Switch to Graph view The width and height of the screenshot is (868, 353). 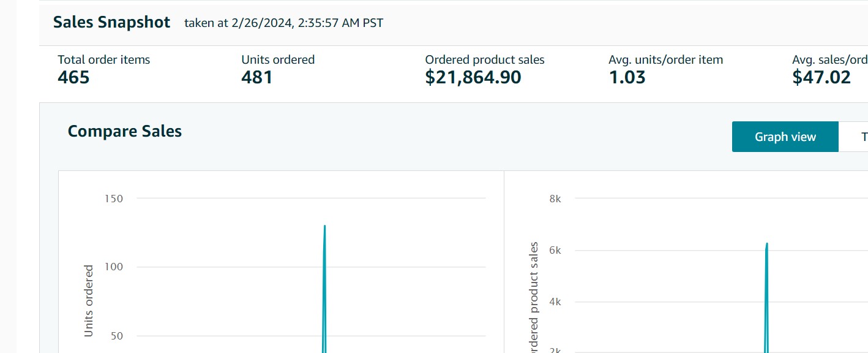tap(785, 137)
